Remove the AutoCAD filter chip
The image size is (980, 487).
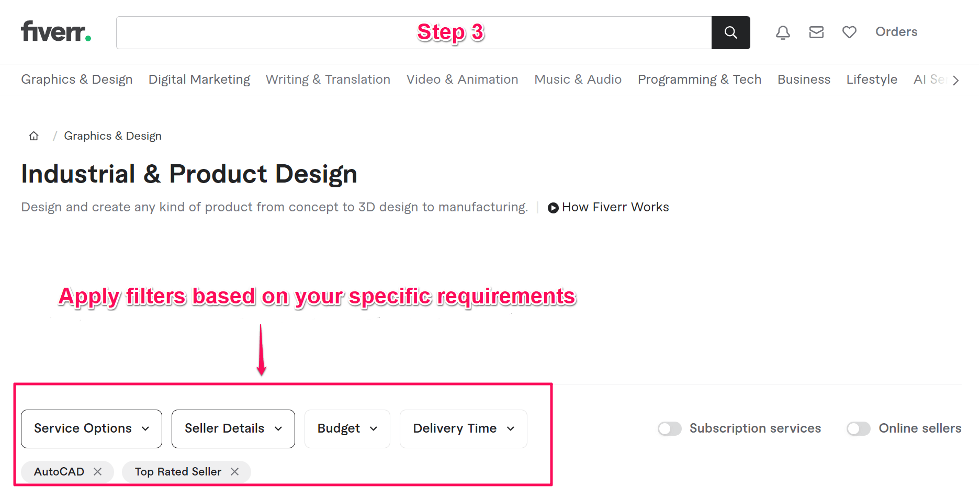98,471
